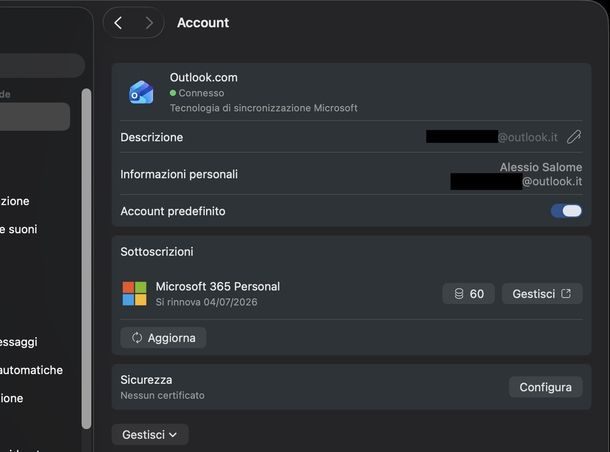
Task: Click the Account page title
Action: pyautogui.click(x=203, y=23)
